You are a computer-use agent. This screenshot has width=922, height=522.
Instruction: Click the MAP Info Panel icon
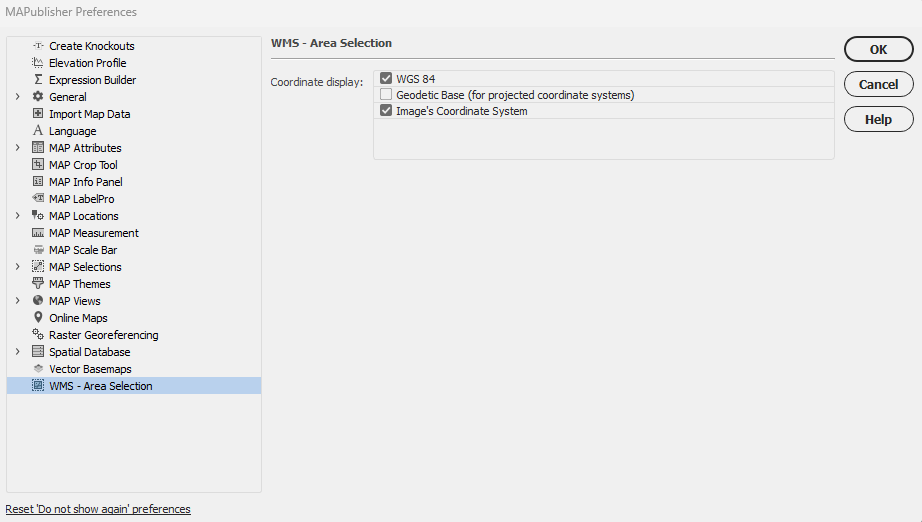click(x=38, y=182)
